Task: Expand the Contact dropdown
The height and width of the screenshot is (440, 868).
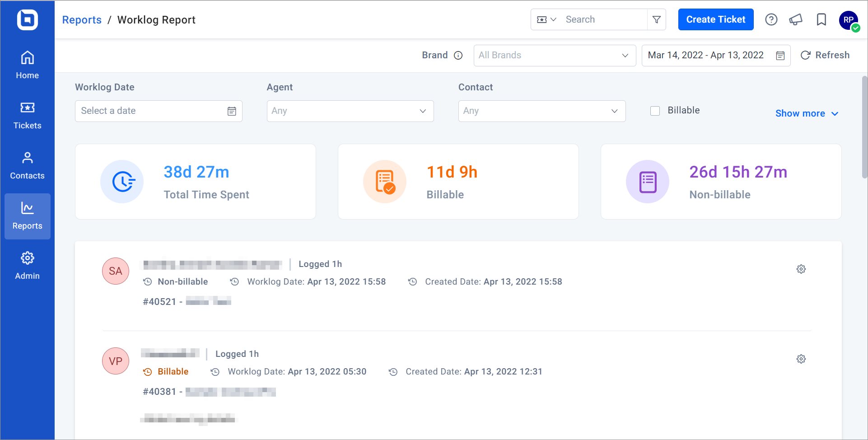Action: point(541,111)
